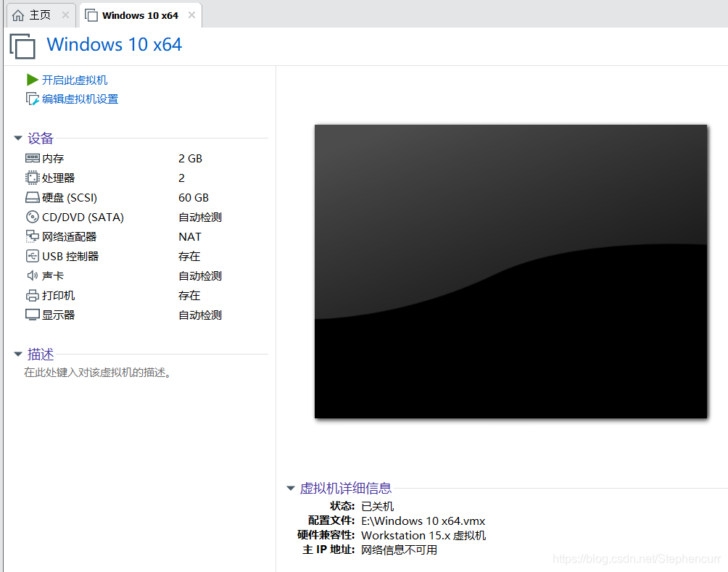The image size is (728, 572).
Task: Click the Windows 10 x64 page heading
Action: 115,44
